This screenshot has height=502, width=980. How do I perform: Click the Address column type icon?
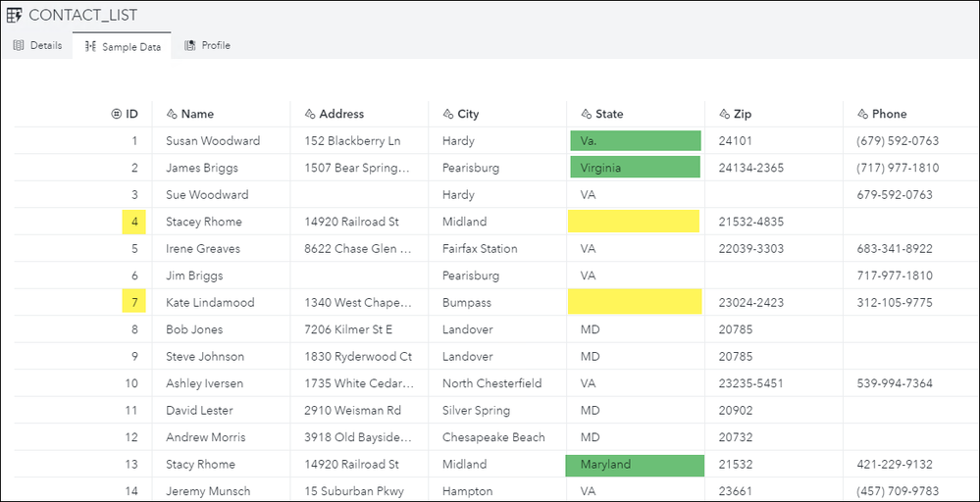(x=310, y=114)
